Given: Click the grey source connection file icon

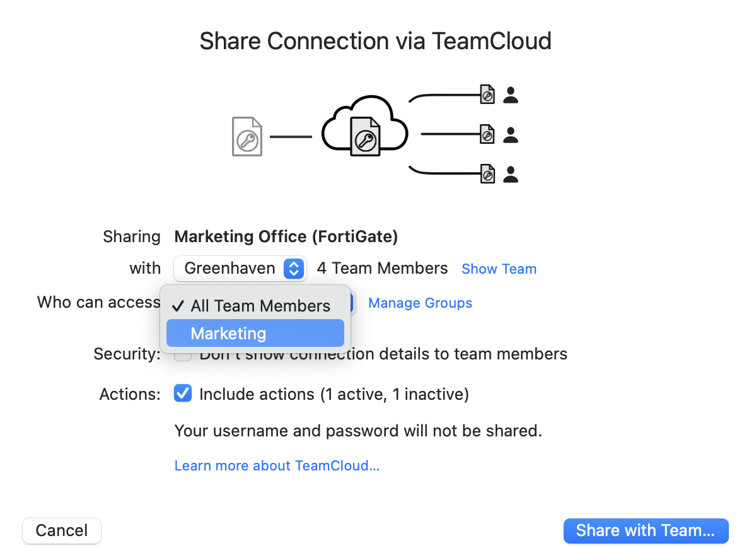Looking at the screenshot, I should coord(247,137).
